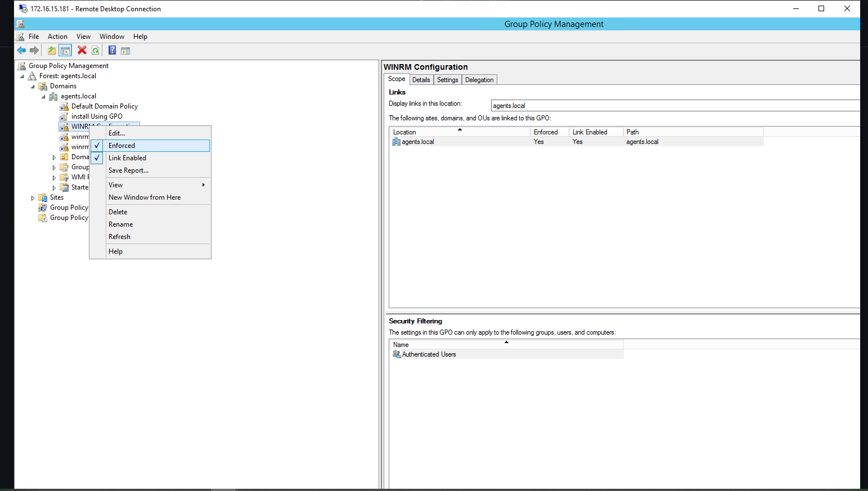868x491 pixels.
Task: Select the Scope tab
Action: pos(397,79)
